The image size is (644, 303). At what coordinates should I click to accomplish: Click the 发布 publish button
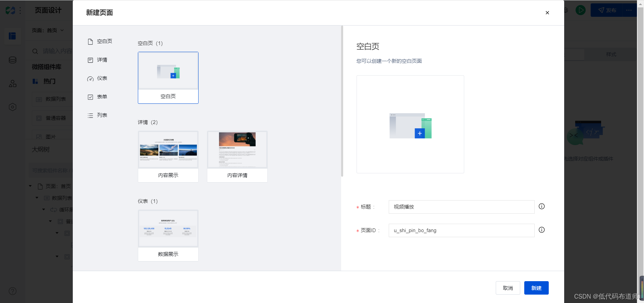click(x=606, y=10)
